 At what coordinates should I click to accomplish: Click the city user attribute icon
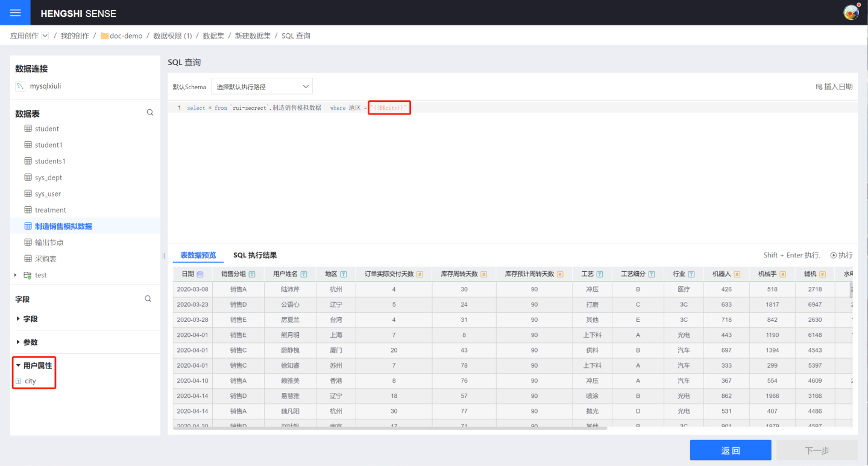[19, 381]
